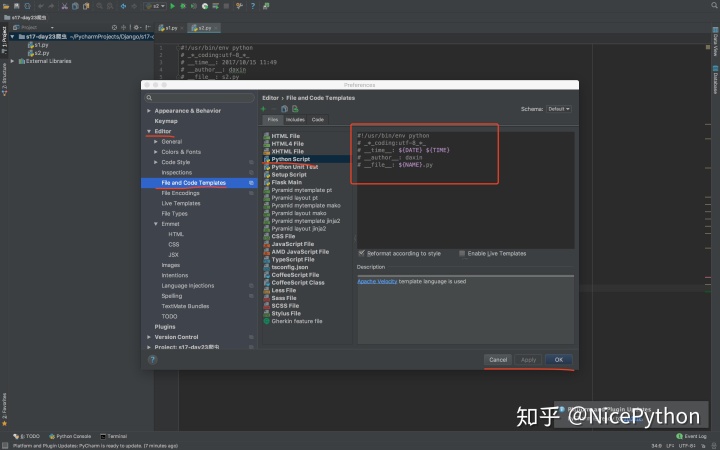
Task: Click the Back navigation arrow icon
Action: 123,6
